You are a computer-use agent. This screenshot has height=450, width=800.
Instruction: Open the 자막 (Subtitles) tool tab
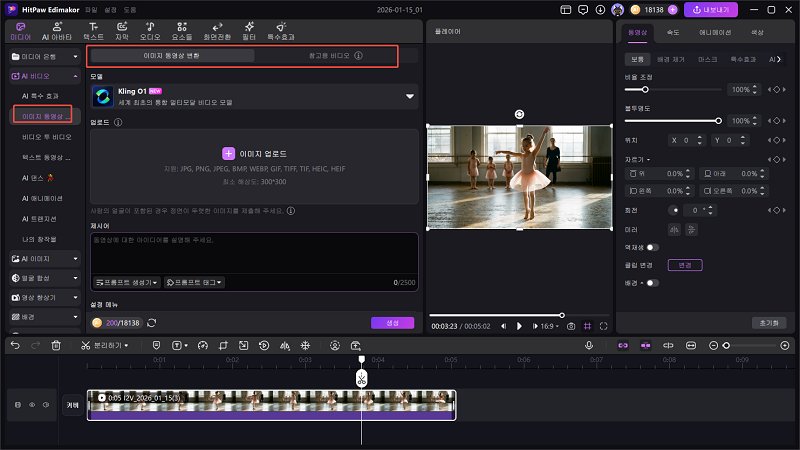(122, 31)
